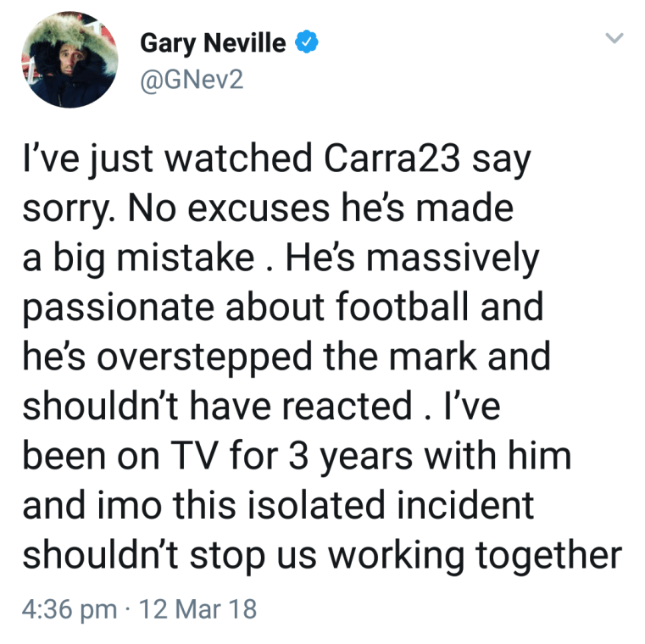This screenshot has height=644, width=645.
Task: Click the blue verified badge icon
Action: 306,42
